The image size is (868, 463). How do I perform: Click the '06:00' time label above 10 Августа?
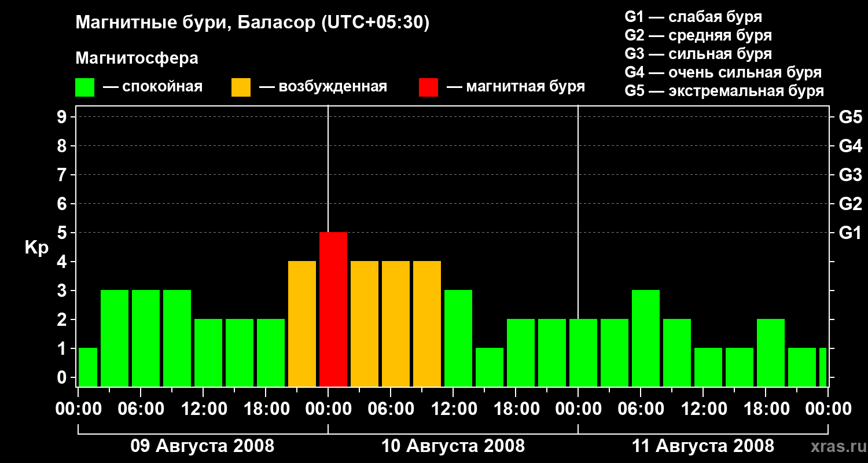(391, 409)
